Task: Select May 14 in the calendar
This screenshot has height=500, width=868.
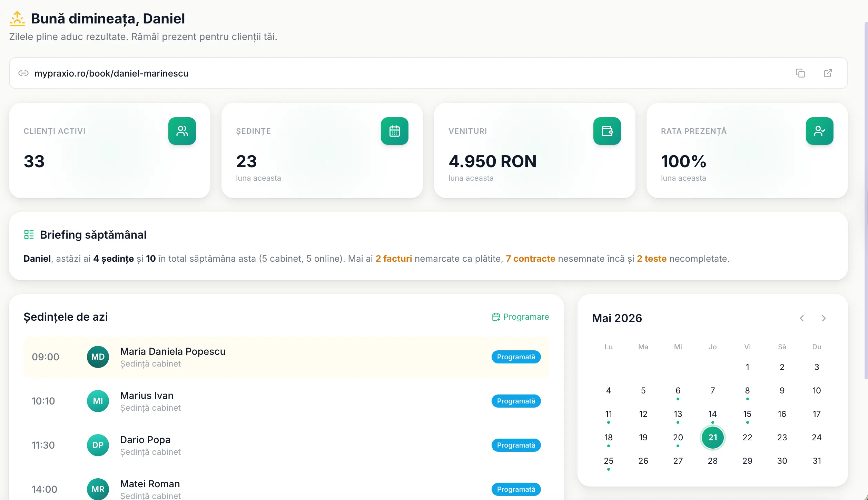Action: (x=713, y=414)
